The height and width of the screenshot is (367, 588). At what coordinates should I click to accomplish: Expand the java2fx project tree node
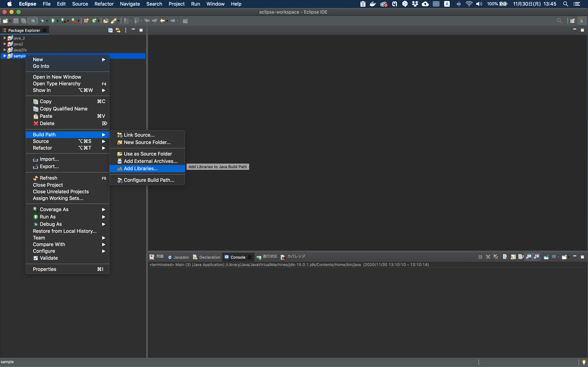(5, 50)
